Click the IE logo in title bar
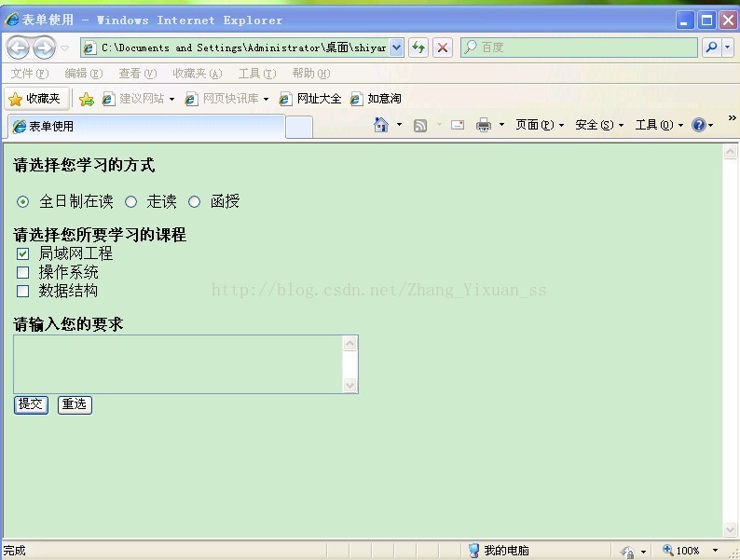740x560 pixels. pos(12,20)
